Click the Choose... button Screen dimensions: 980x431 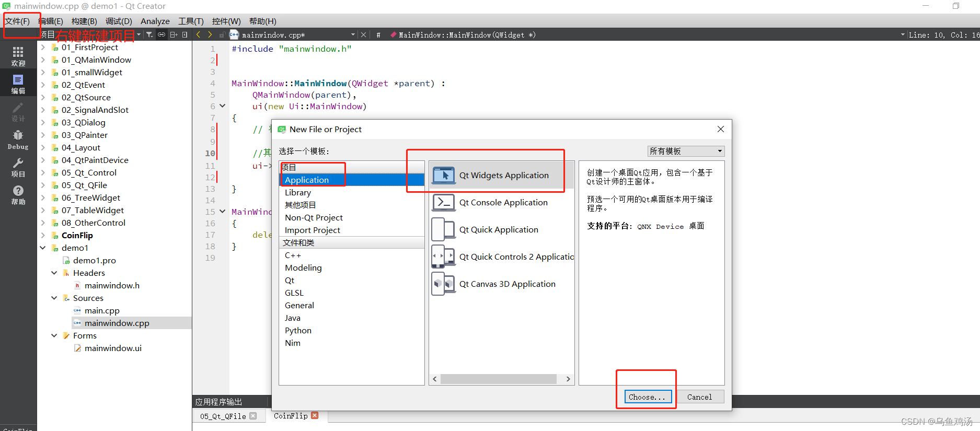pos(647,397)
